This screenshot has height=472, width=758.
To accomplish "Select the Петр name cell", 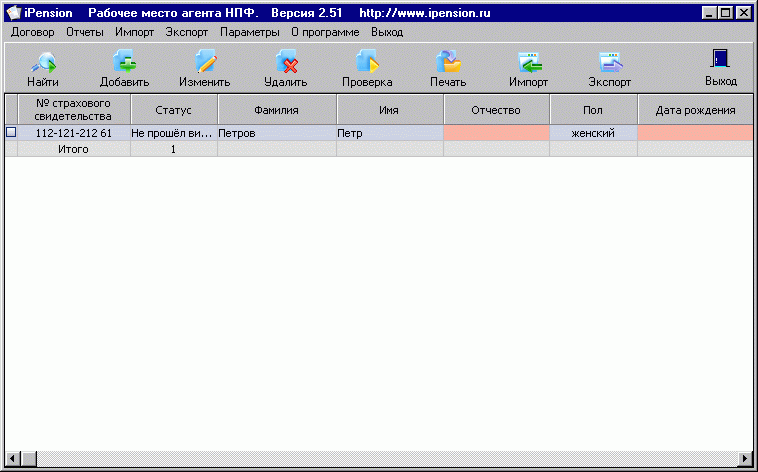I will (x=390, y=133).
